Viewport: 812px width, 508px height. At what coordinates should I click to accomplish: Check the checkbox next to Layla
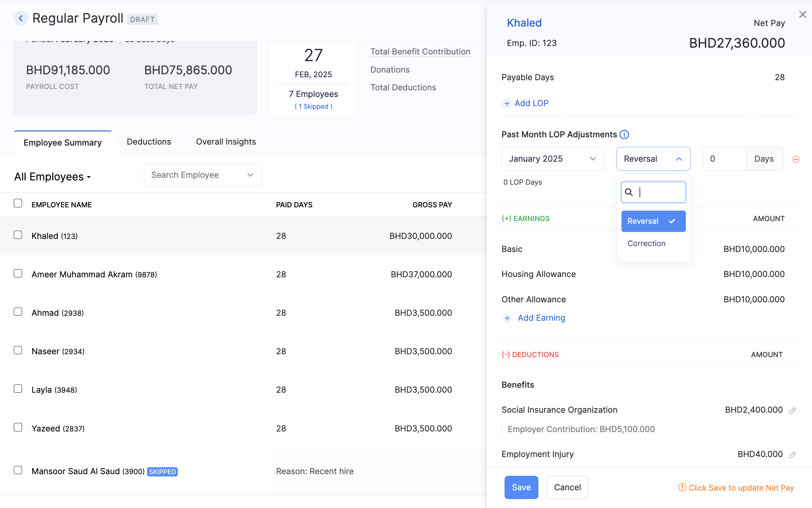point(17,389)
